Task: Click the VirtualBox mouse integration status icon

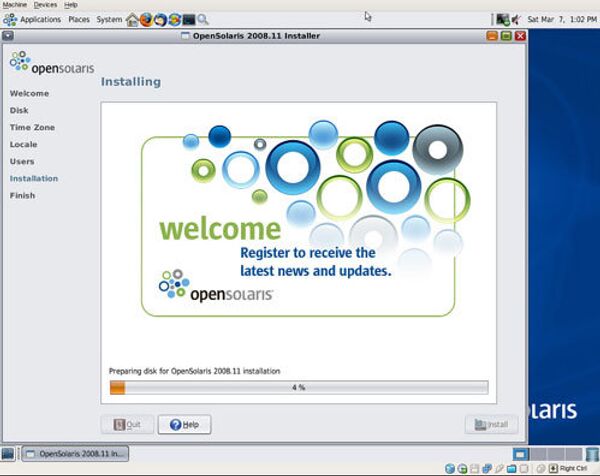Action: (540, 468)
